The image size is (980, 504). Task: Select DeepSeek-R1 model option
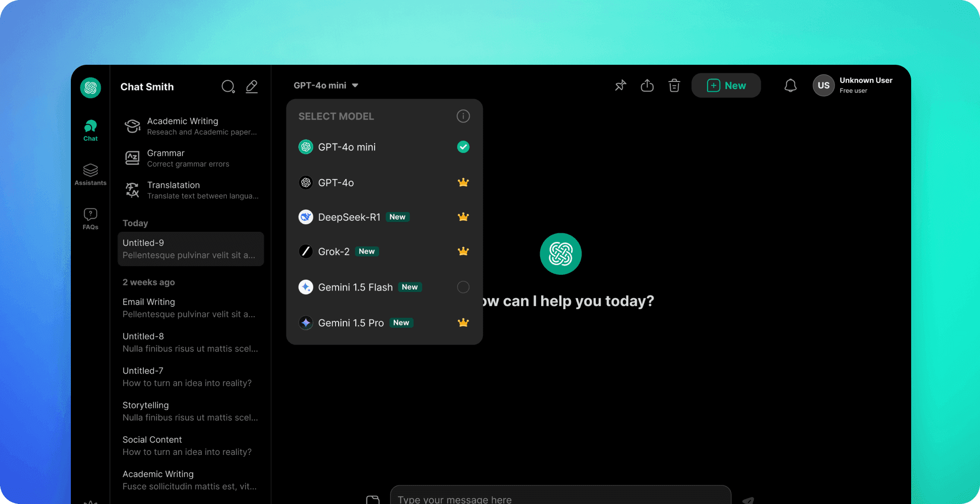[x=384, y=217]
